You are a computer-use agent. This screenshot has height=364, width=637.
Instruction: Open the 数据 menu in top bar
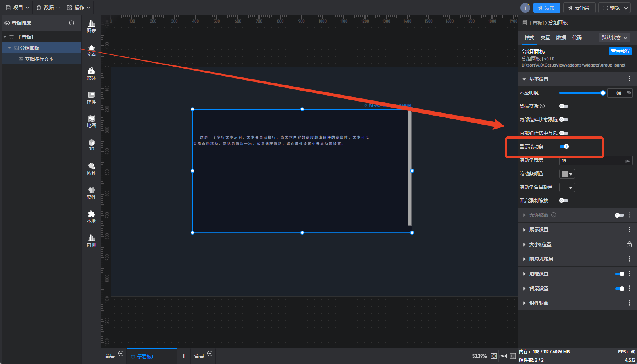point(48,8)
